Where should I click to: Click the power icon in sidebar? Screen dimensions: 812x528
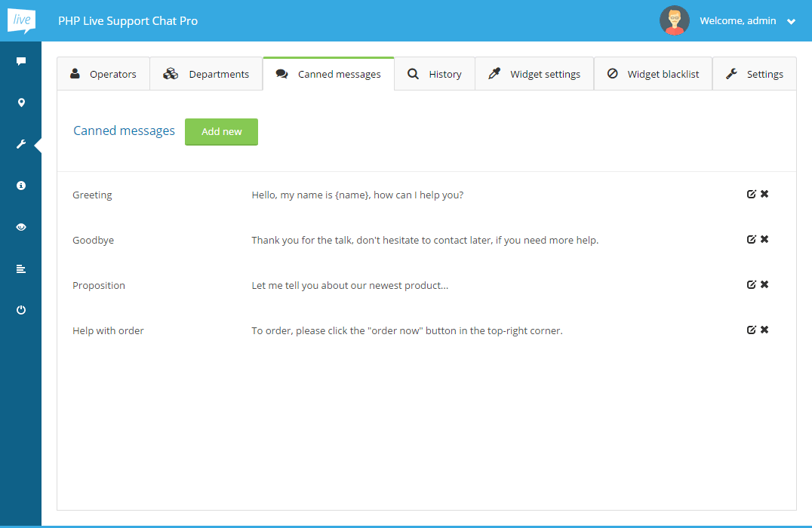(x=21, y=310)
